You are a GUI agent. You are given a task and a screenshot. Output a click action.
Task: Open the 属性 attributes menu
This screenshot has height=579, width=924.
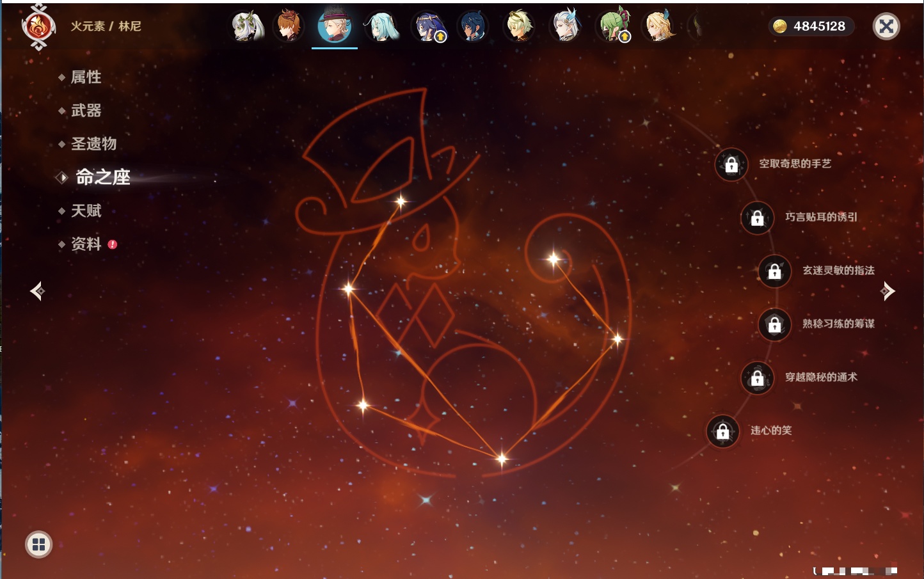(x=86, y=77)
